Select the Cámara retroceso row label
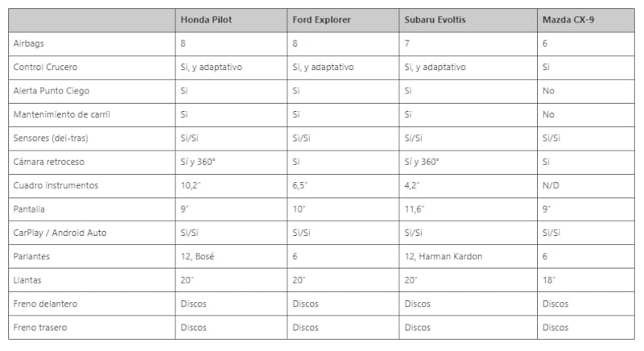 (49, 162)
